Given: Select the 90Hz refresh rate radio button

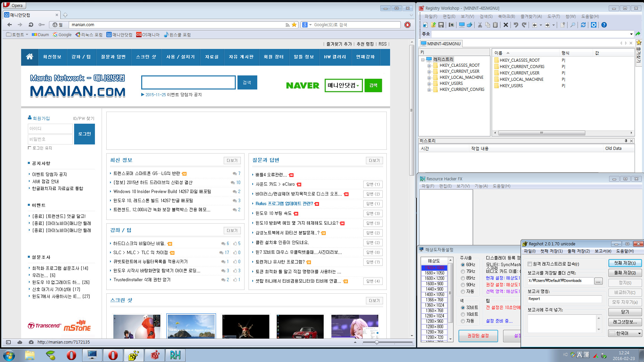Looking at the screenshot, I should click(463, 285).
